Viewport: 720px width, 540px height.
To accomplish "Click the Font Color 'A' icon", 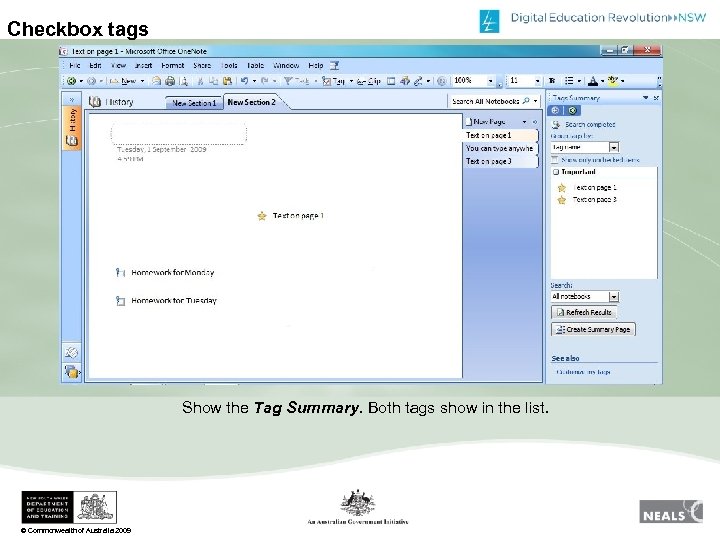I will pyautogui.click(x=593, y=81).
